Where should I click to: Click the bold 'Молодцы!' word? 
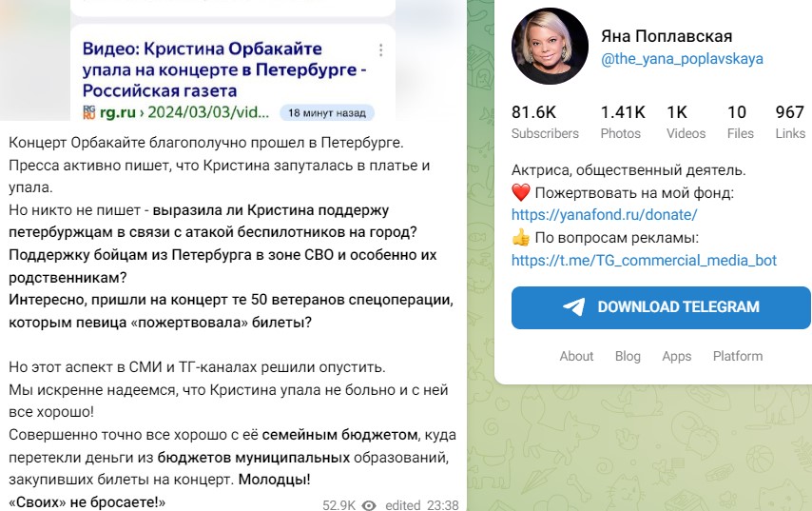[x=275, y=480]
